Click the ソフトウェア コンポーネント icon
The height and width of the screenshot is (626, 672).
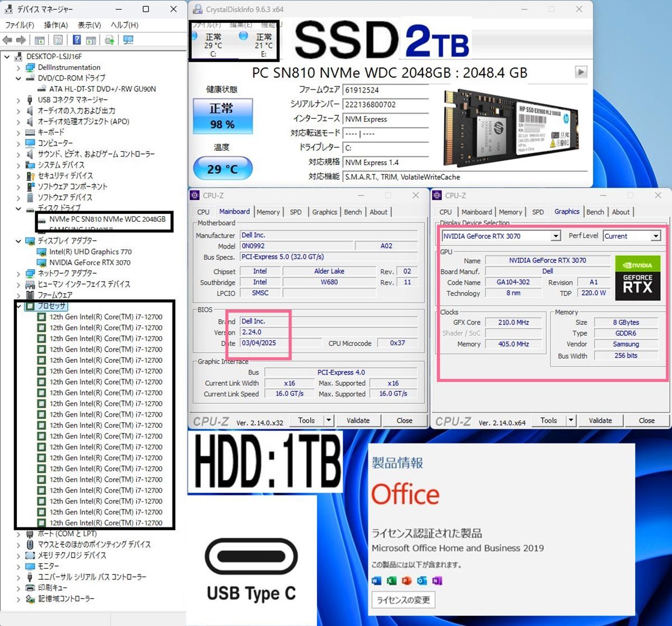tap(30, 186)
